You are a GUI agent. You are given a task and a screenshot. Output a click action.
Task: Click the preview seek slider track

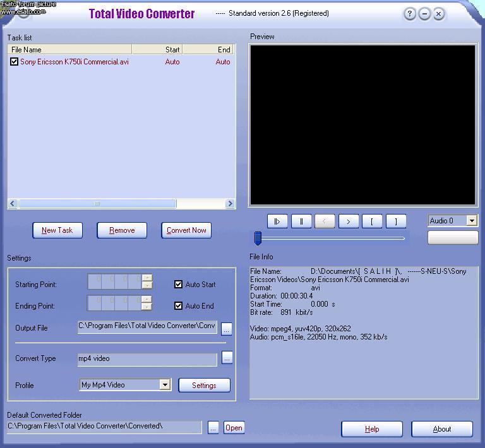(x=333, y=239)
